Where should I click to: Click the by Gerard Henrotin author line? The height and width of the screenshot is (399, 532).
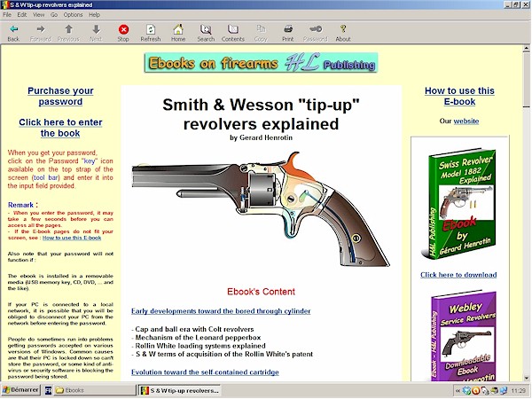tap(261, 137)
